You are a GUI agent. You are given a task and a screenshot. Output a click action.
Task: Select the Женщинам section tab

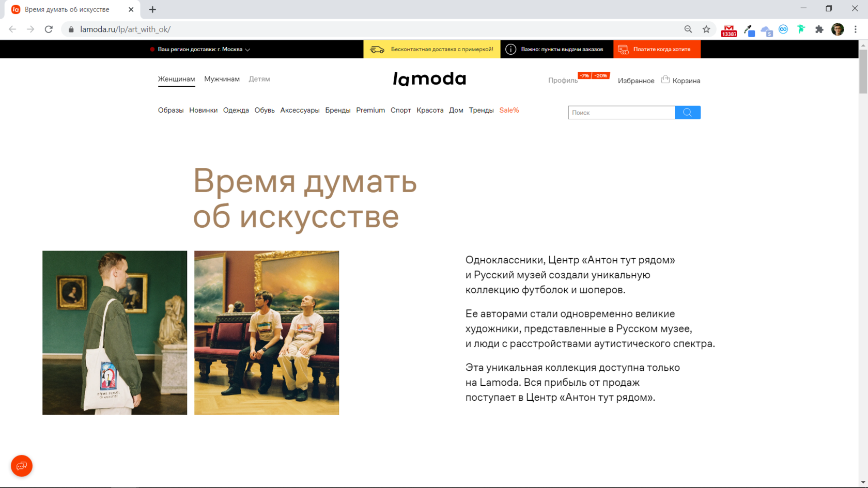click(177, 79)
